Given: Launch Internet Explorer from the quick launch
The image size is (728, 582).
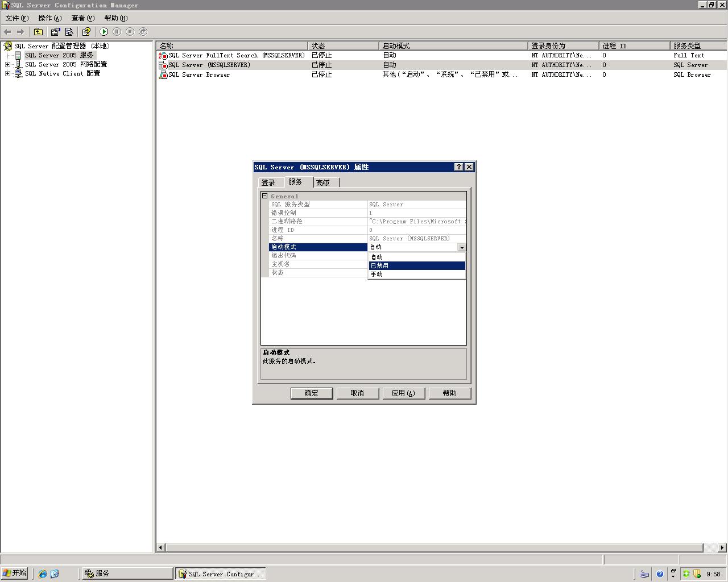Looking at the screenshot, I should coord(43,574).
